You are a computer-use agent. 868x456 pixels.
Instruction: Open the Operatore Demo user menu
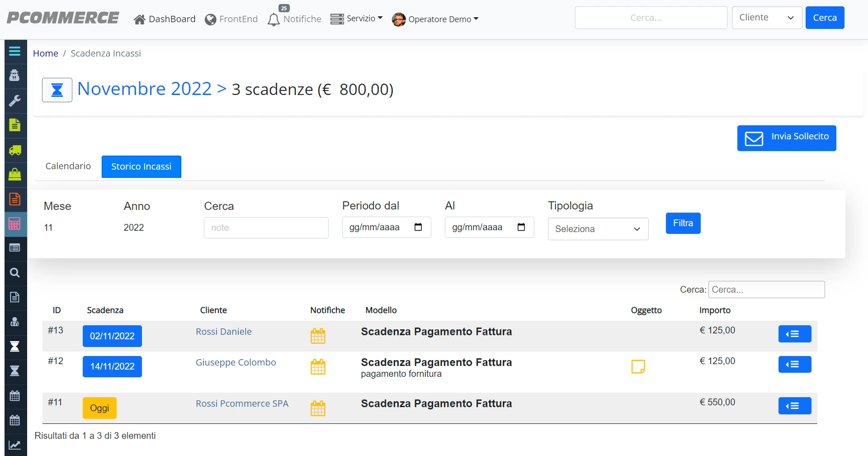pyautogui.click(x=435, y=19)
